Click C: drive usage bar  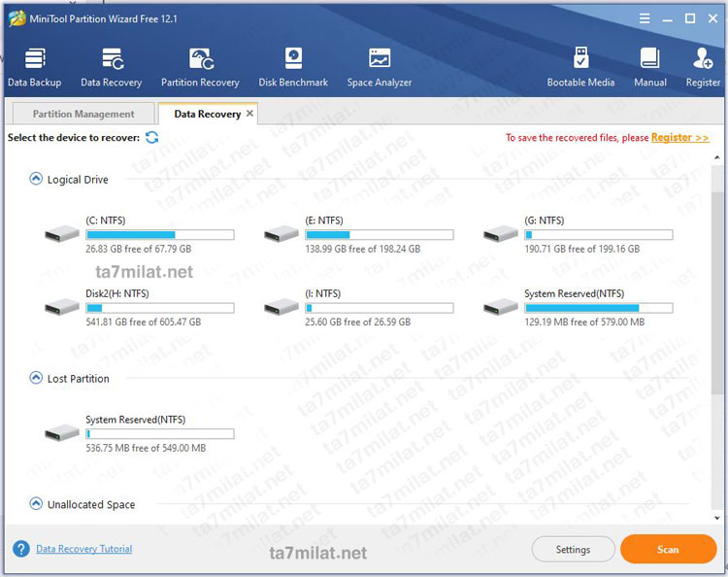click(160, 235)
